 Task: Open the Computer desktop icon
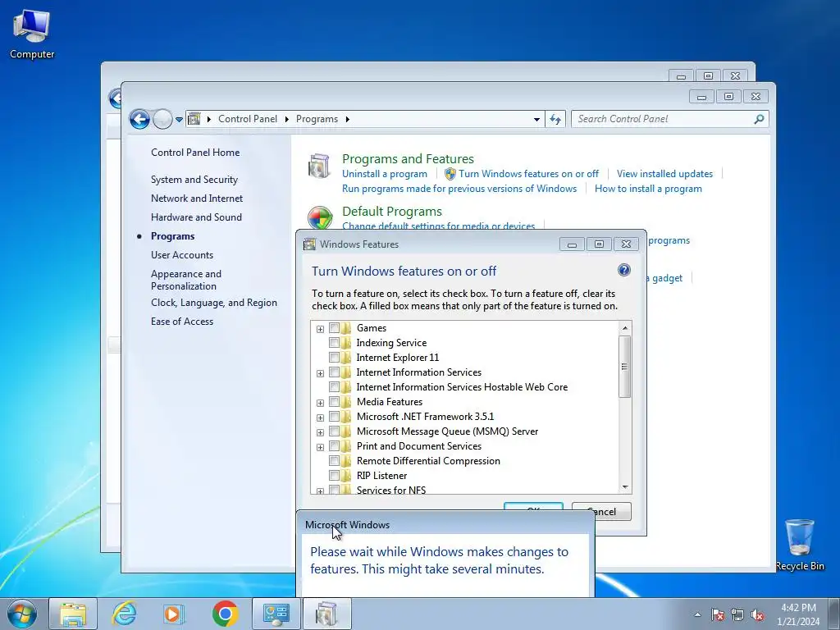tap(32, 34)
